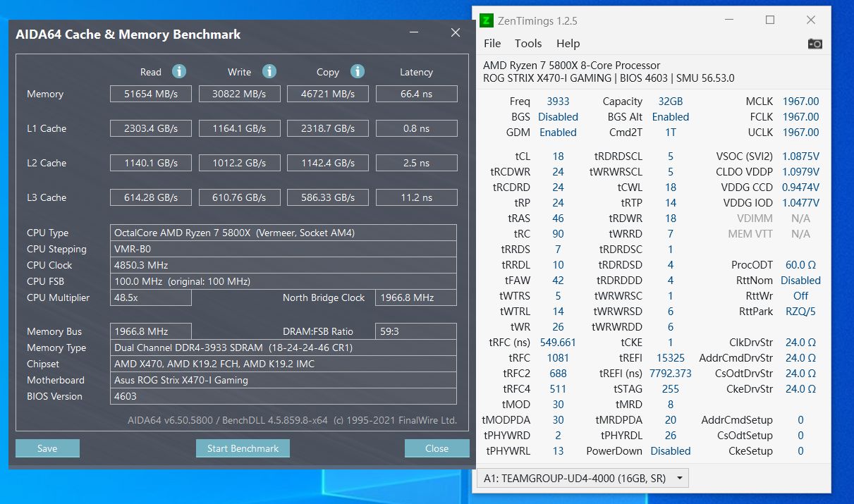Open the Tools menu in ZenTimings
Screen dimensions: 854x504
point(528,43)
